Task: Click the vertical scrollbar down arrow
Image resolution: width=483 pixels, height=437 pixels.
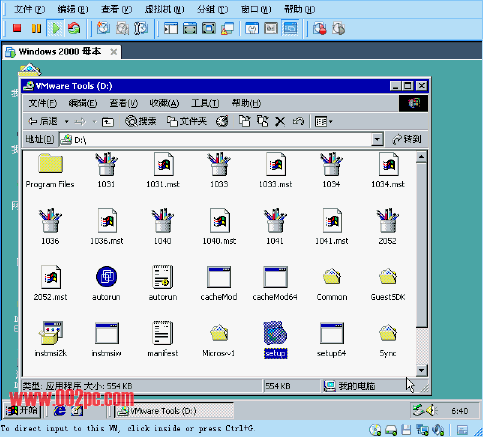Action: point(421,370)
